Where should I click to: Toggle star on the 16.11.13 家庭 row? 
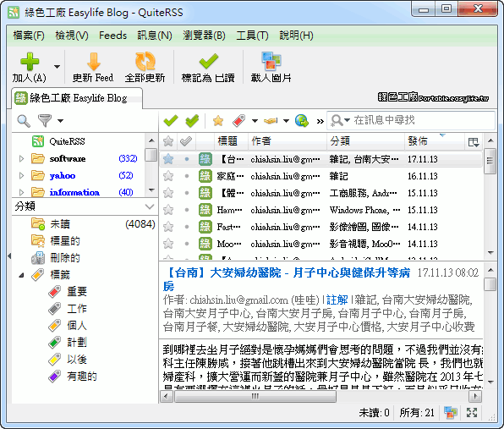coord(168,176)
